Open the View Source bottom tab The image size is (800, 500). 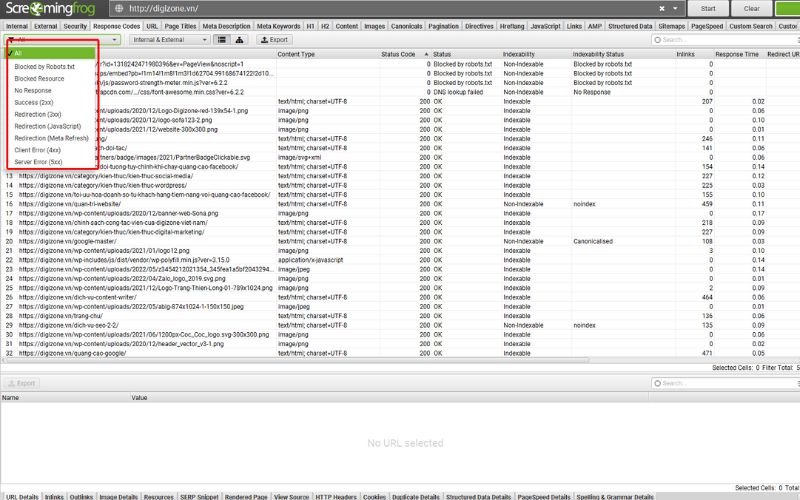291,496
